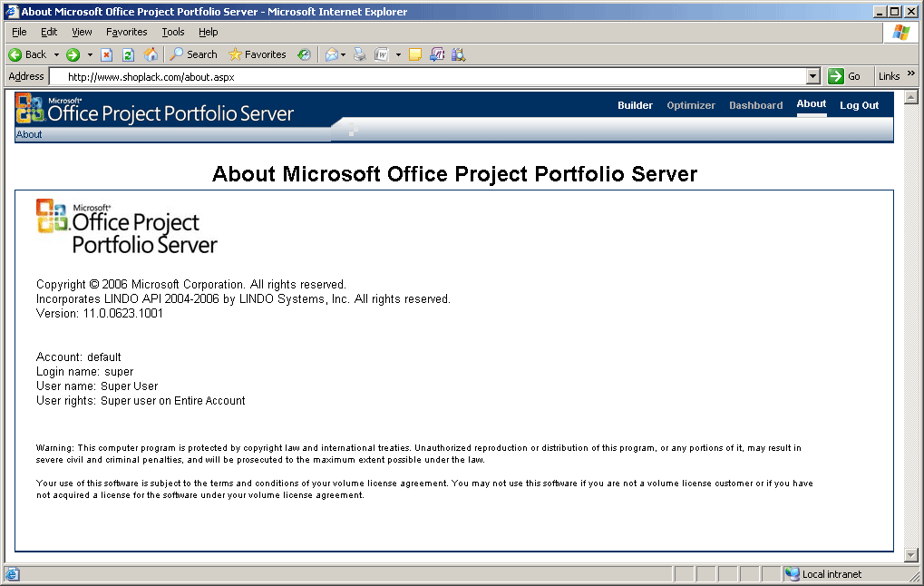Print the page with the printer icon
The width and height of the screenshot is (924, 586).
tap(359, 54)
